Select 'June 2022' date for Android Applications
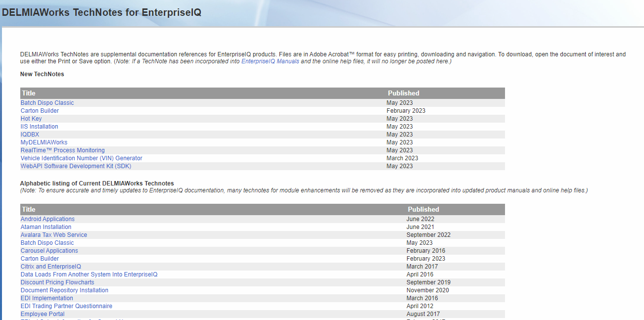 [x=420, y=219]
